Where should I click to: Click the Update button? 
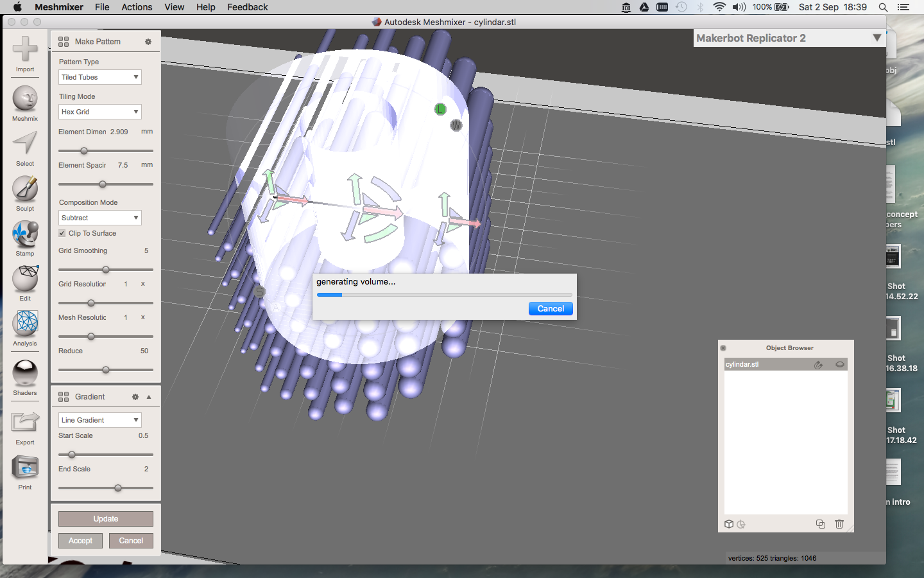click(106, 519)
